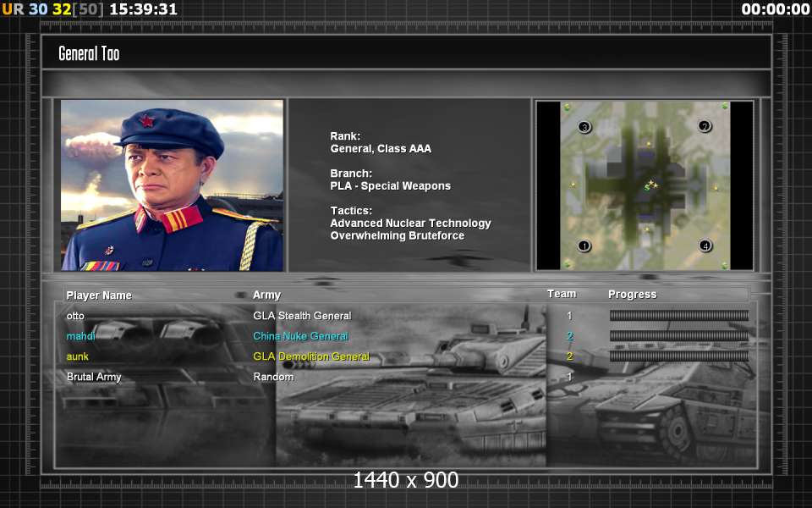Viewport: 812px width, 508px height.
Task: Select player name 'Brutal Army'
Action: coord(94,377)
